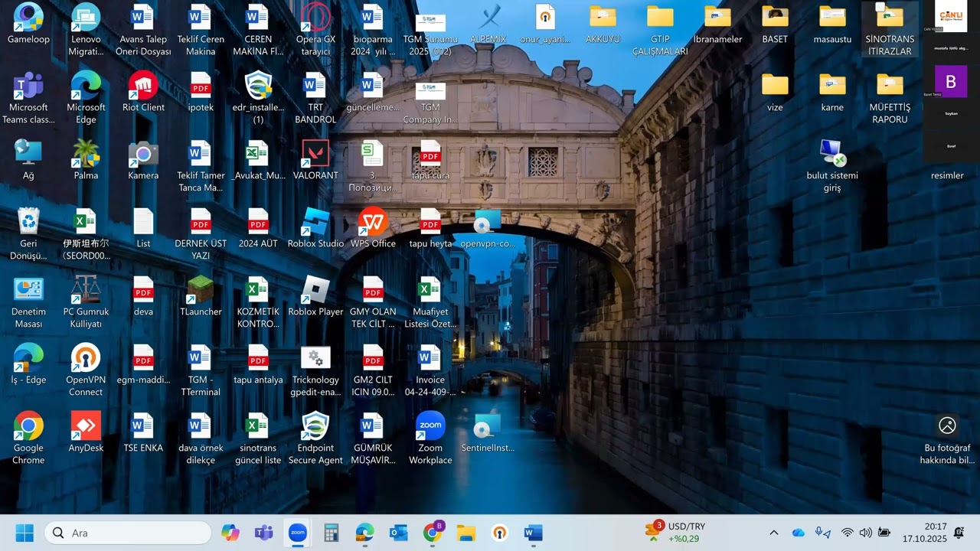This screenshot has height=551, width=980.
Task: Select the ipotek PDF file
Action: [201, 93]
